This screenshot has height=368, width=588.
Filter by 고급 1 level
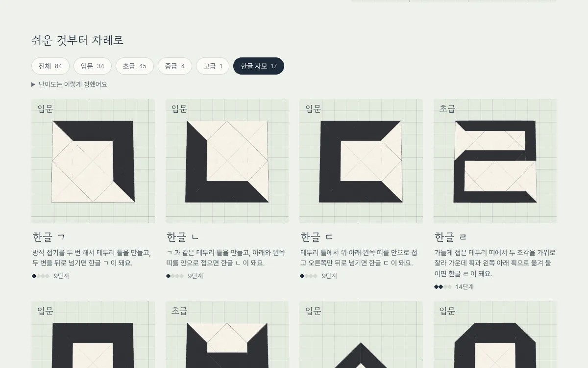(213, 66)
